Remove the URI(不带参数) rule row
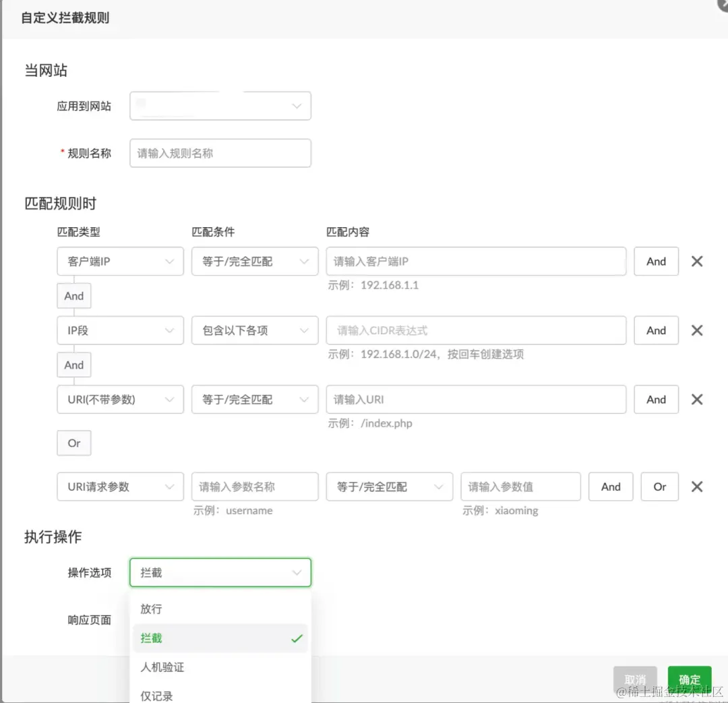 (697, 399)
